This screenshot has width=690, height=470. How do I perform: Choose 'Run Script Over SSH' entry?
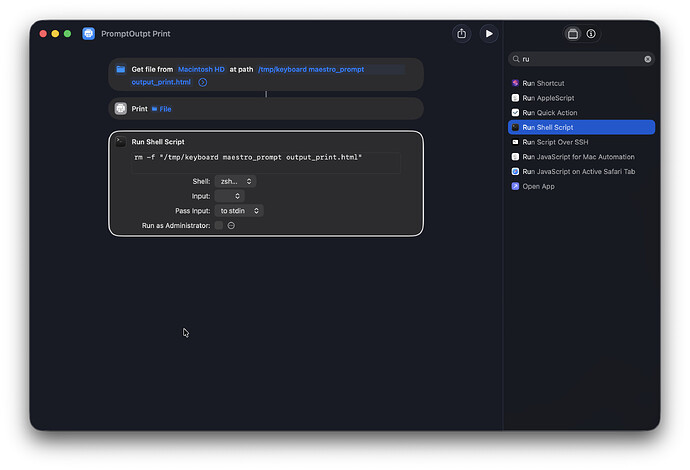point(581,142)
